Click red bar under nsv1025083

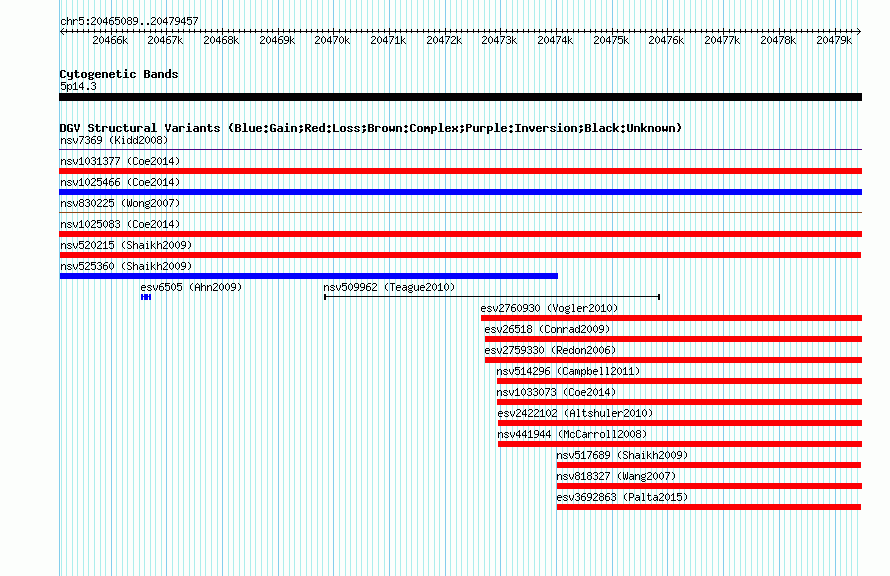[460, 234]
